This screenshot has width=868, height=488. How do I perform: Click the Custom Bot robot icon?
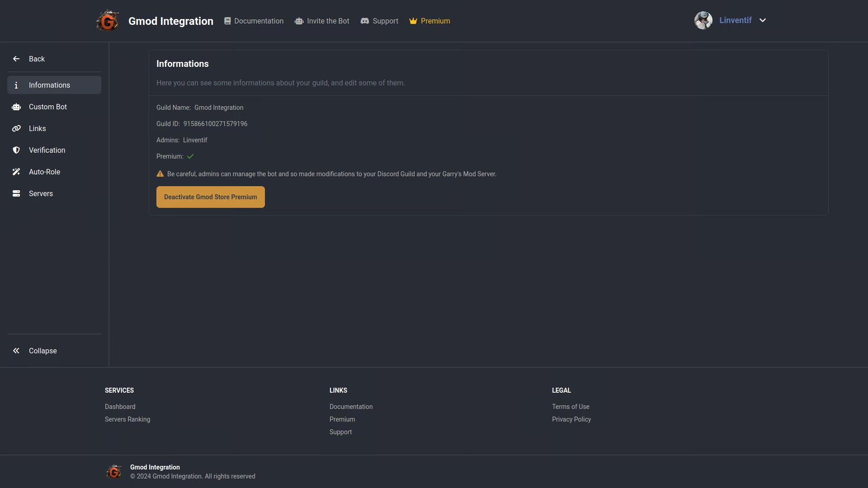click(16, 107)
